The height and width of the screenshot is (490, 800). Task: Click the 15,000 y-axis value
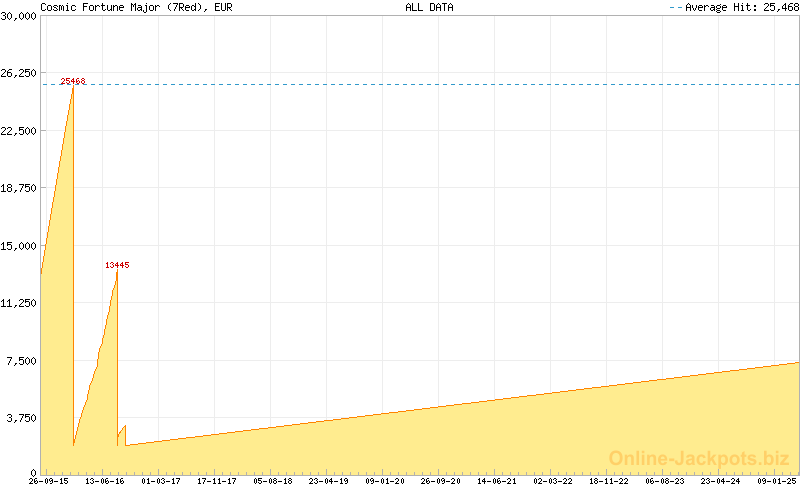[x=20, y=246]
